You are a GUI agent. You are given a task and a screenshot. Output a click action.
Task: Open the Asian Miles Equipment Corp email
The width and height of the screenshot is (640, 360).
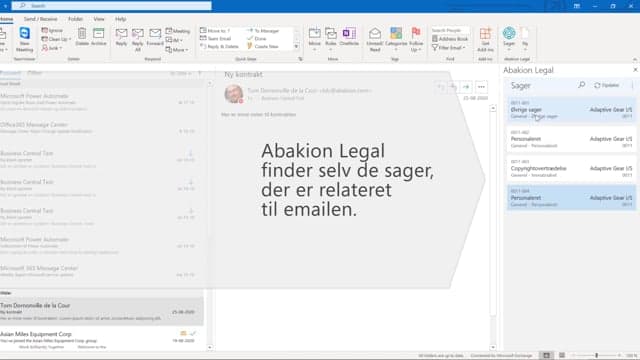pyautogui.click(x=101, y=340)
